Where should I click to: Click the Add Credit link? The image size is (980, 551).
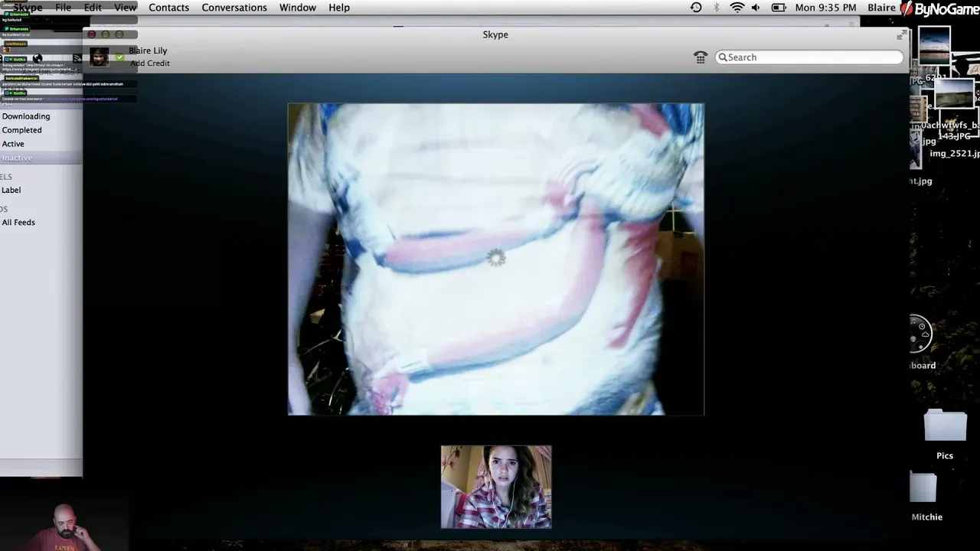pos(150,64)
